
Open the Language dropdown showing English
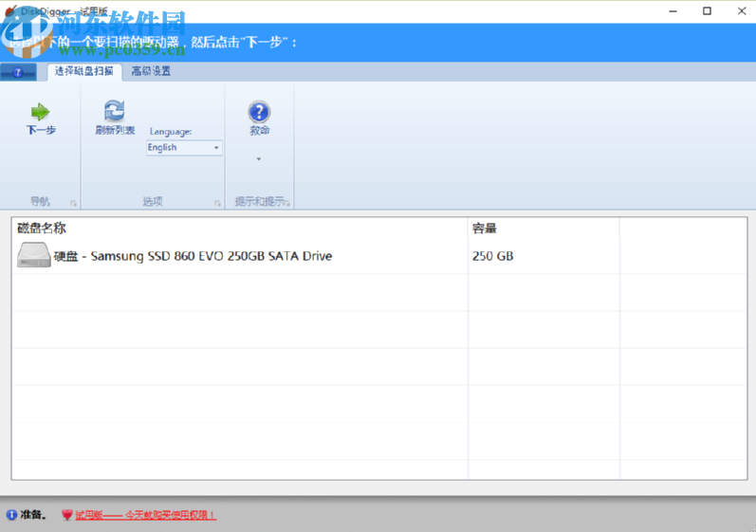tap(184, 147)
